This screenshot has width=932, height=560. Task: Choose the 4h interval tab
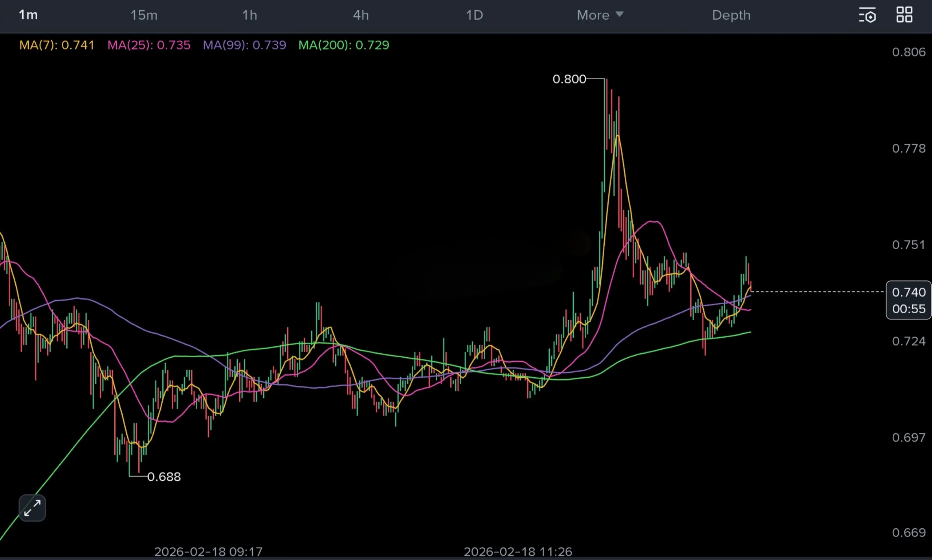pyautogui.click(x=361, y=15)
